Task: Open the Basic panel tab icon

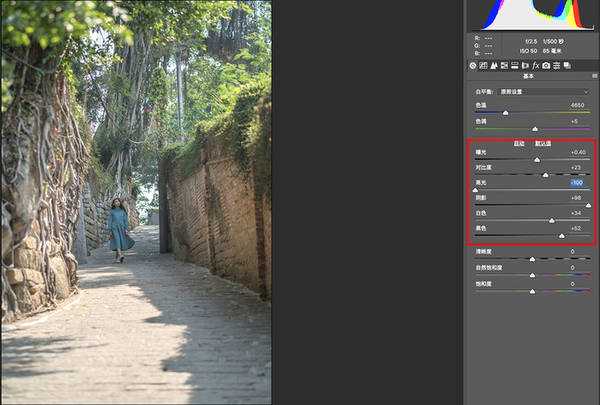Action: [473, 66]
